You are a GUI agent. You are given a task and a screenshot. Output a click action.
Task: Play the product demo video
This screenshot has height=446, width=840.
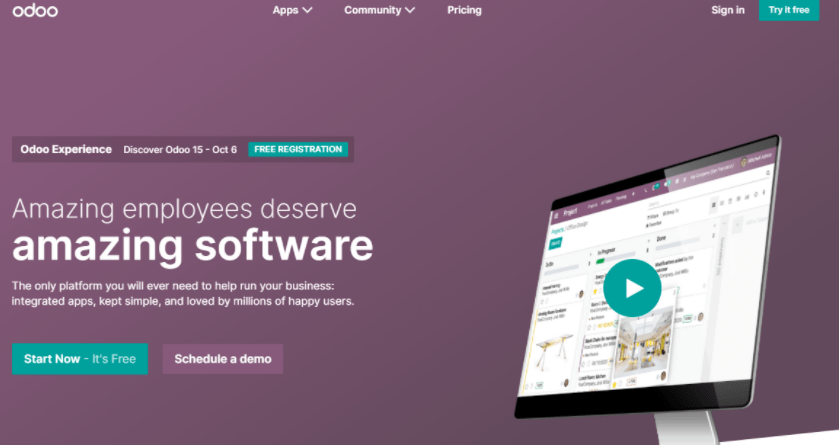pyautogui.click(x=632, y=288)
